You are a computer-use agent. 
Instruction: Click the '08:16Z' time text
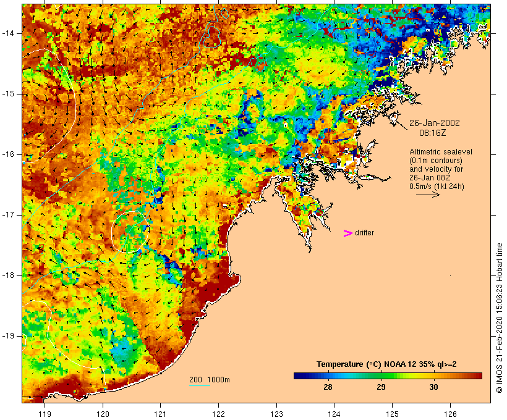coord(433,133)
